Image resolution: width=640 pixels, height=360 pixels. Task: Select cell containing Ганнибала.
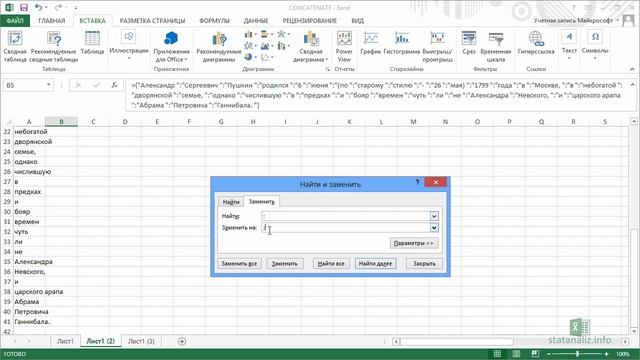(29, 322)
